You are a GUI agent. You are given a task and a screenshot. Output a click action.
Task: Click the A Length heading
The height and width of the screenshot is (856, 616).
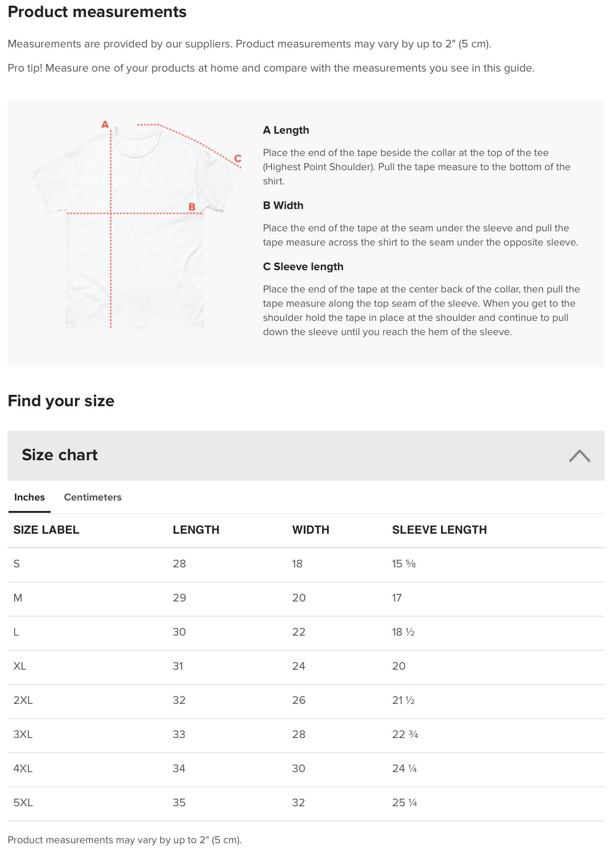click(286, 130)
